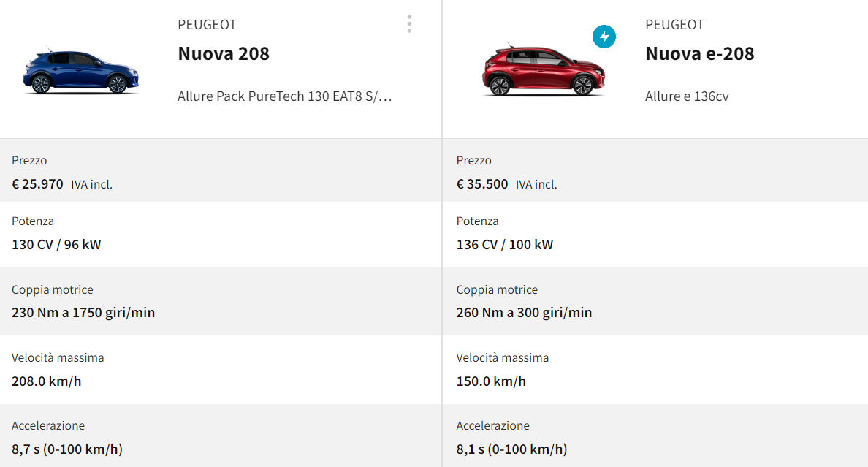The image size is (868, 467).
Task: Click the 208.0 km/h top speed value
Action: (x=46, y=381)
